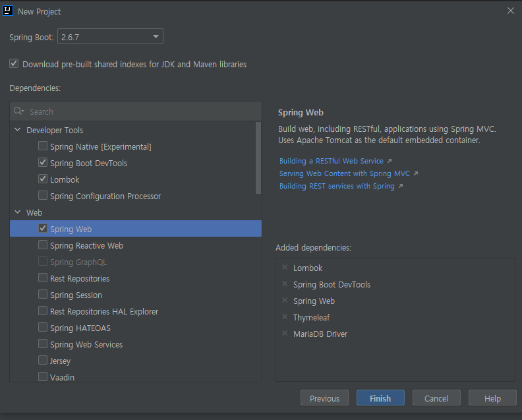The height and width of the screenshot is (420, 522).
Task: Select Thymeleaf text in added dependencies
Action: (311, 317)
